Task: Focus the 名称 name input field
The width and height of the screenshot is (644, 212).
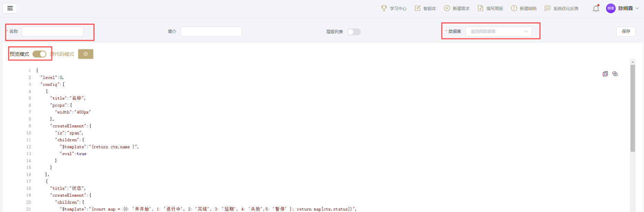Action: (x=53, y=32)
